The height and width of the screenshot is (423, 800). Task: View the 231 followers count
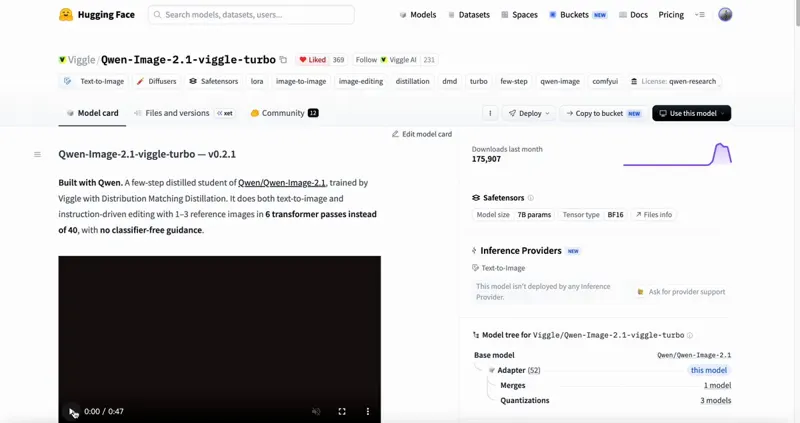pos(429,60)
